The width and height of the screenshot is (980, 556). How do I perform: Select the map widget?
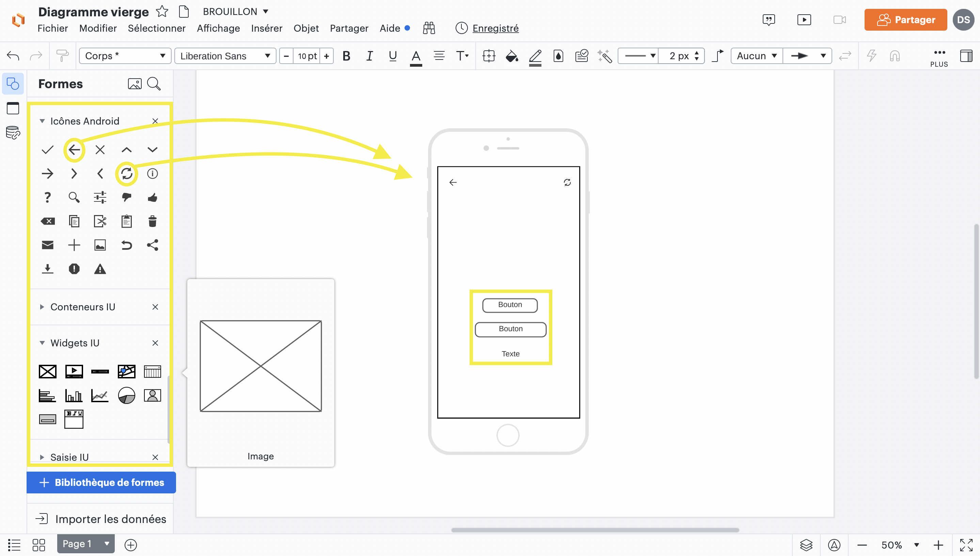126,372
